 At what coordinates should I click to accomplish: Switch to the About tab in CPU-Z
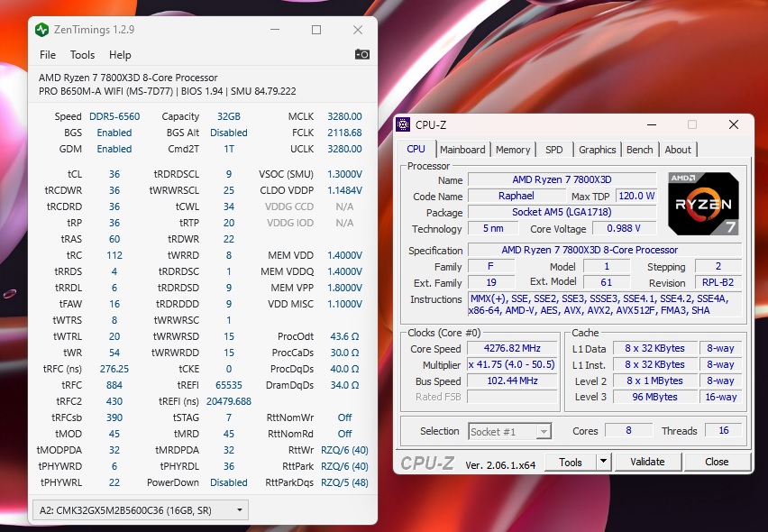pyautogui.click(x=678, y=150)
